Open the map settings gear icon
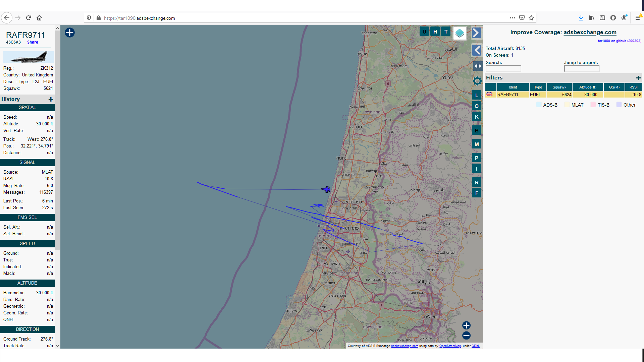 coord(477,81)
